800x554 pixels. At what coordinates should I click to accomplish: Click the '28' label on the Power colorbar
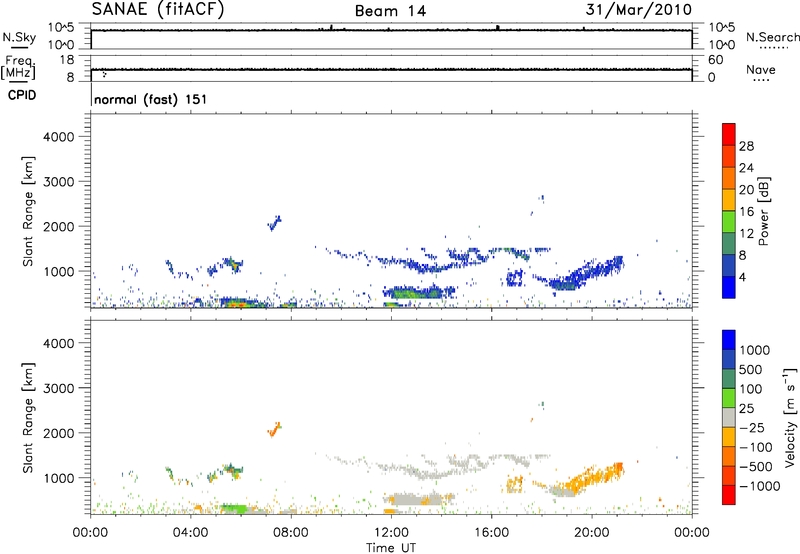746,146
